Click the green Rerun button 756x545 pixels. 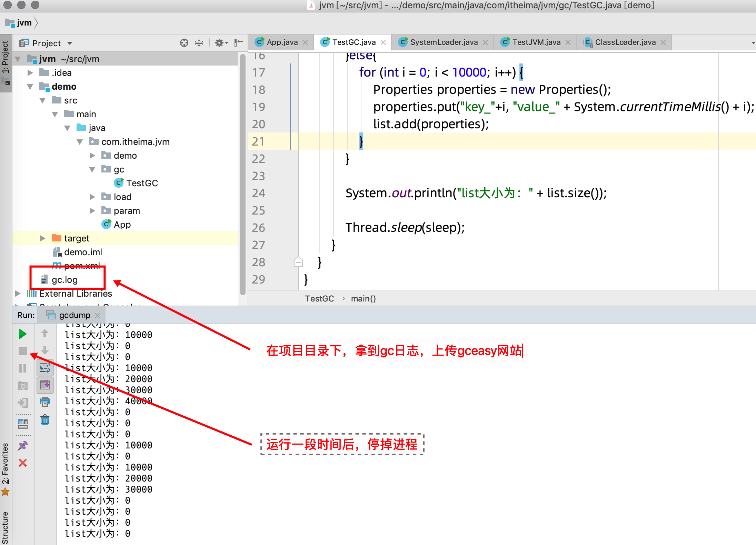(x=23, y=334)
